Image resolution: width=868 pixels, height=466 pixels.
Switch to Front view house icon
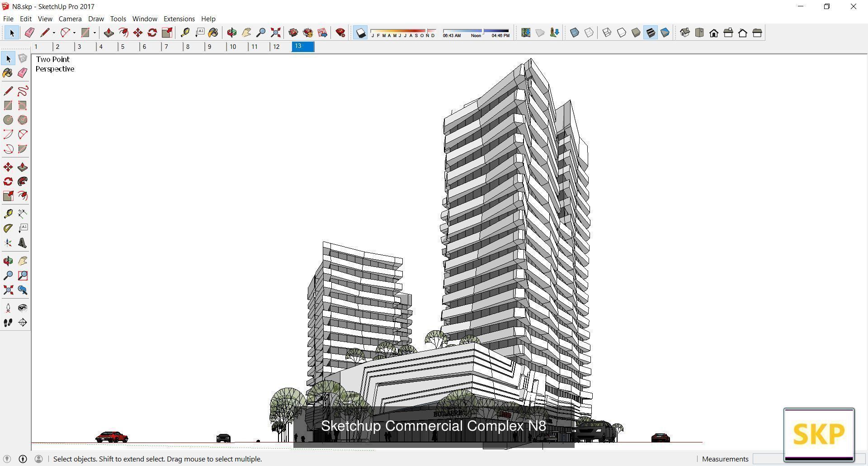(x=713, y=33)
